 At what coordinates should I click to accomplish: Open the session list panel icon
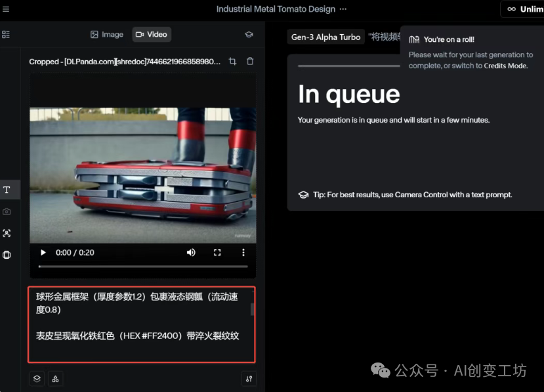coord(6,34)
